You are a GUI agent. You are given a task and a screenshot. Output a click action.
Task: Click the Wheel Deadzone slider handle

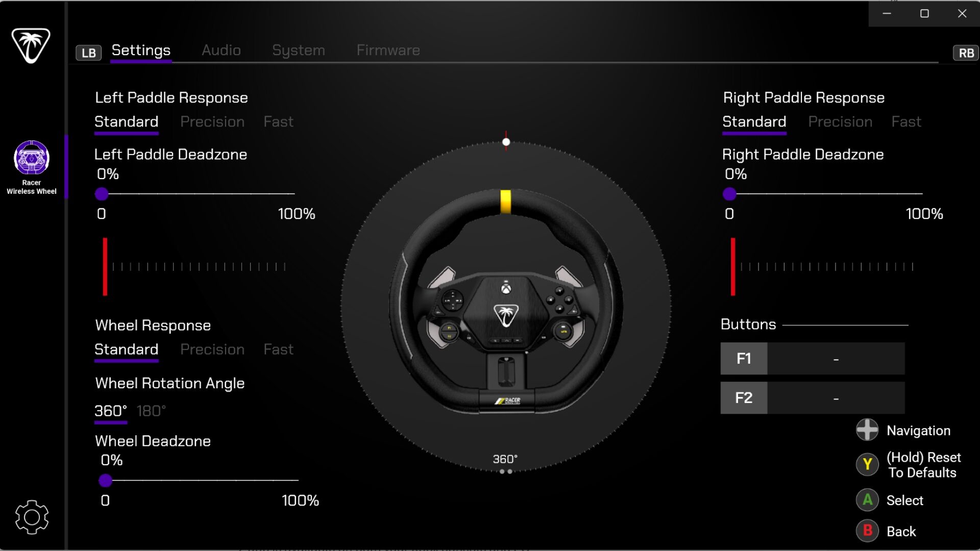(105, 480)
